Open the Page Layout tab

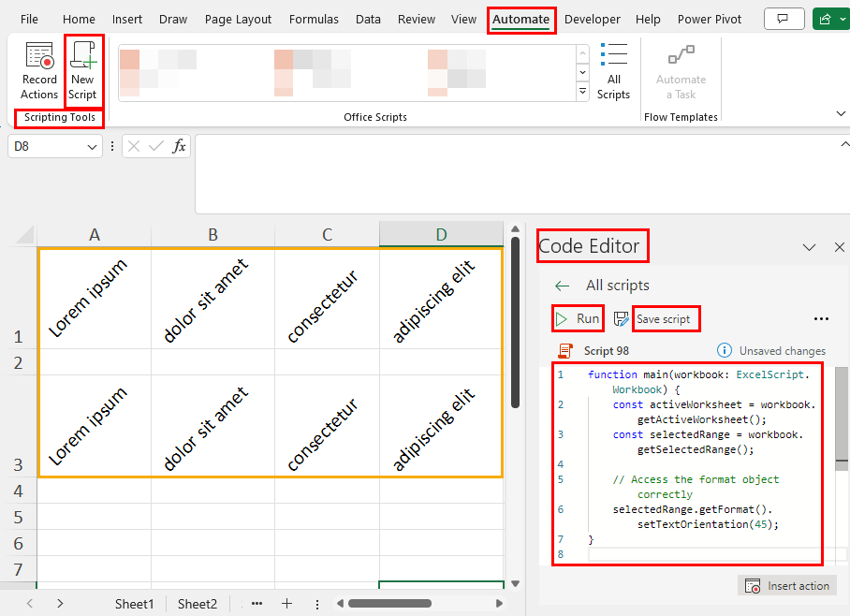tap(238, 20)
